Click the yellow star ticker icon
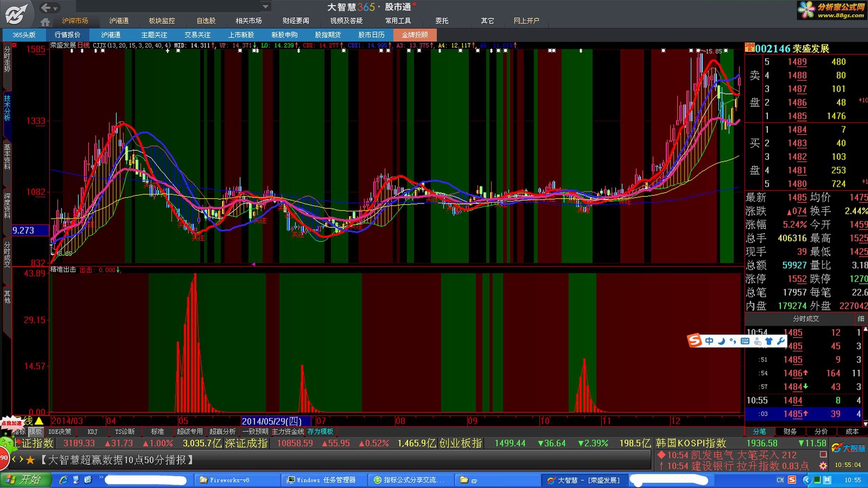Screen dimensions: 868x488 click(x=30, y=460)
